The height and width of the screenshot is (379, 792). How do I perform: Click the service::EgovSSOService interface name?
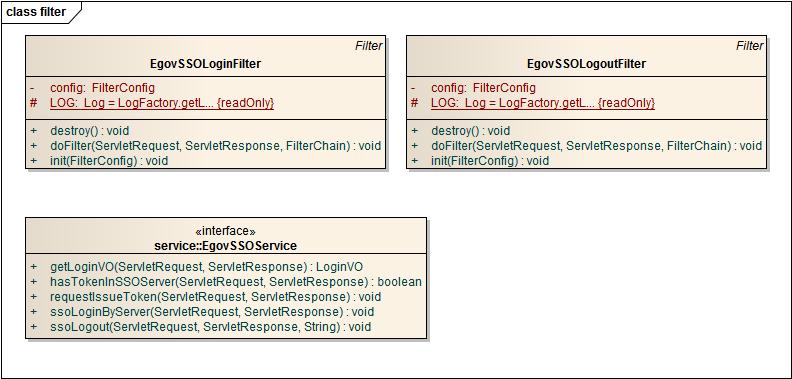[x=225, y=246]
